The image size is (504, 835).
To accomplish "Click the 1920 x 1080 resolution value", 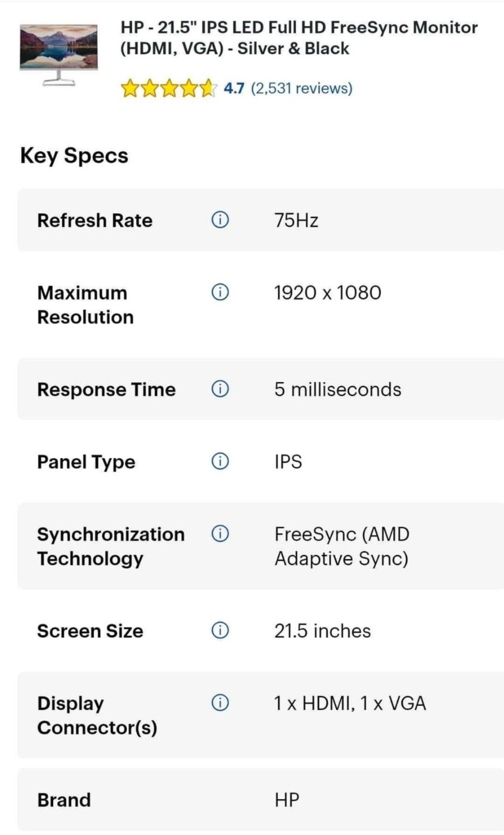I will [x=328, y=293].
